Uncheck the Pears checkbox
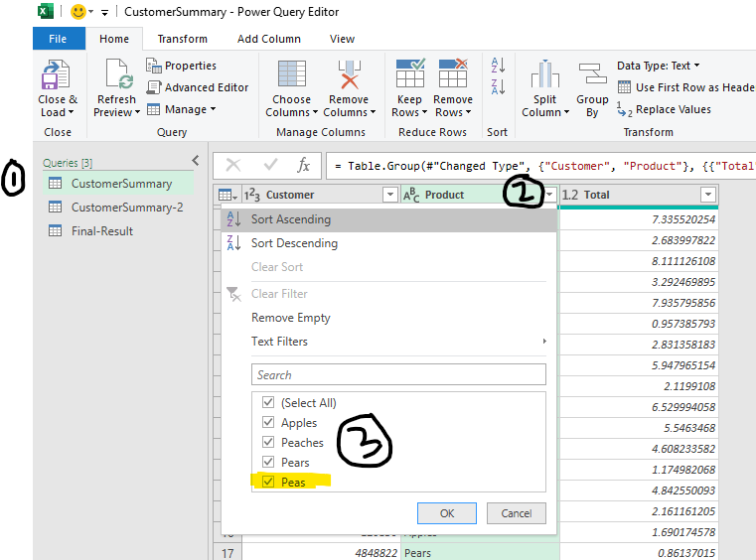 click(268, 462)
